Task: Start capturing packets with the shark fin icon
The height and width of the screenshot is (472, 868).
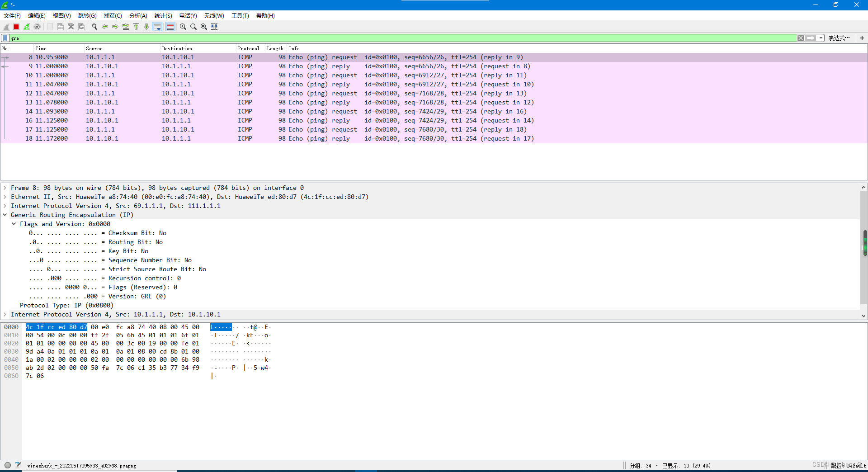Action: (6, 27)
